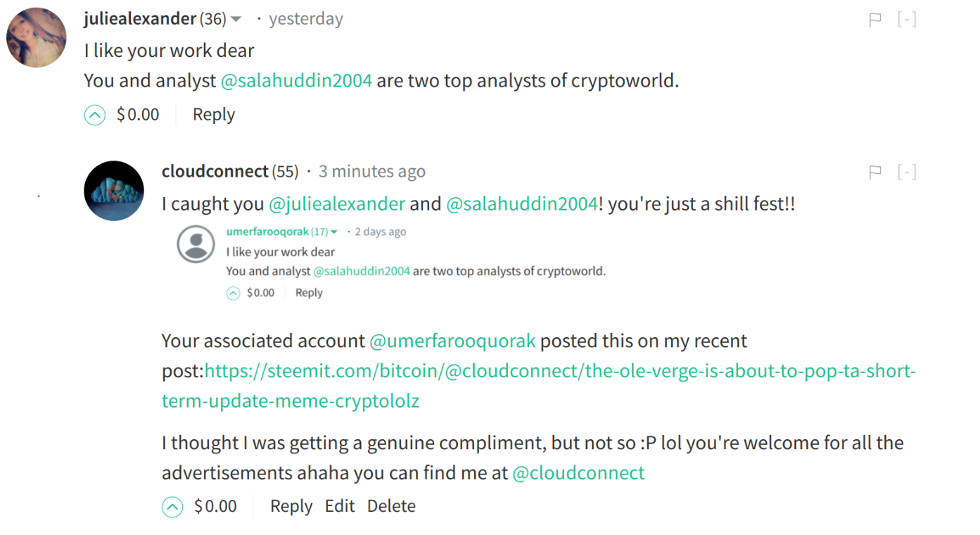980x535 pixels.
Task: Upvote juliealexander's comment
Action: [95, 115]
